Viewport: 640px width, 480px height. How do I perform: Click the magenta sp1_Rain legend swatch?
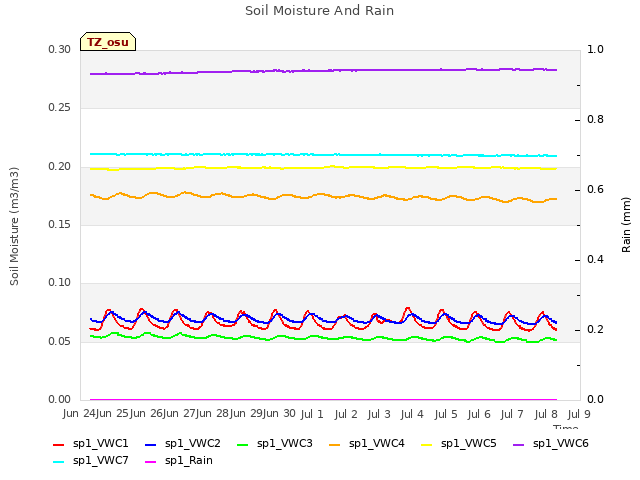pyautogui.click(x=151, y=462)
